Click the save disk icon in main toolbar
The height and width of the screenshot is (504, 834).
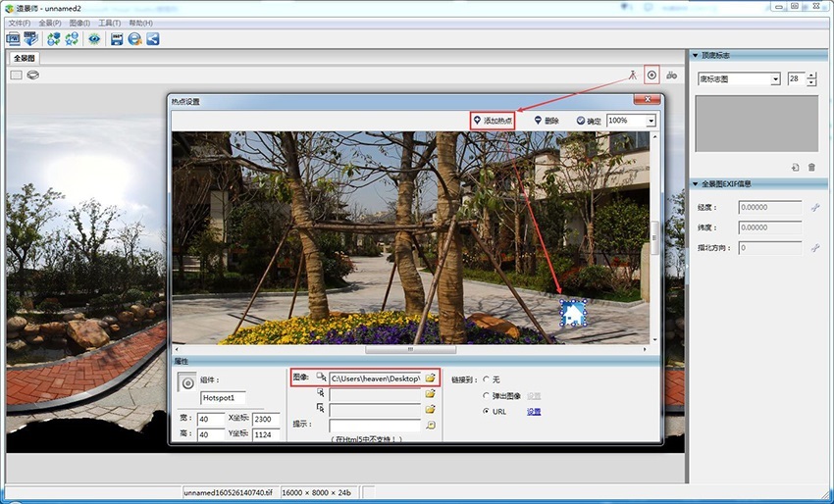coord(117,39)
